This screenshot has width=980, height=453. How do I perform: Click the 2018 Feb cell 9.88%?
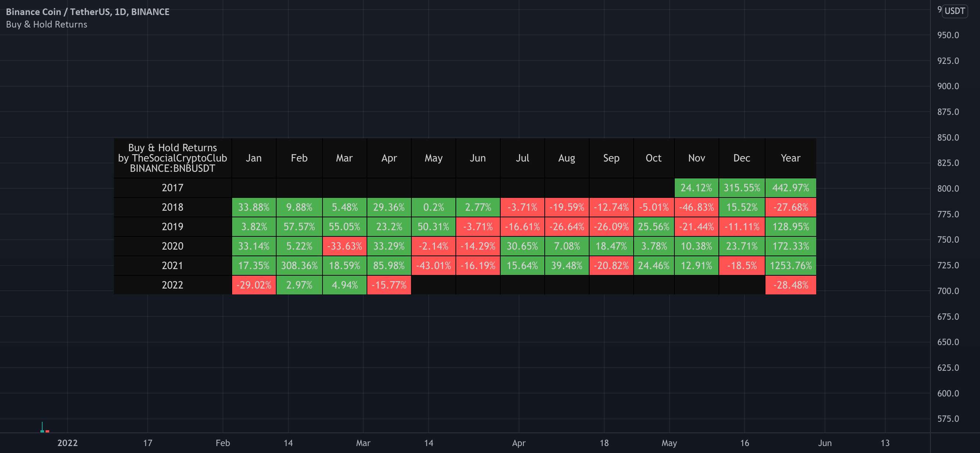coord(299,207)
